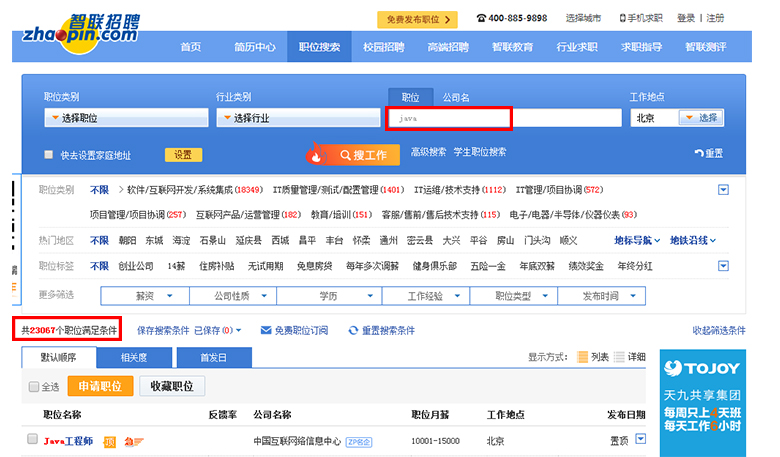780x457 pixels.
Task: Select the checkbox for Java工程师 job row
Action: [x=33, y=439]
